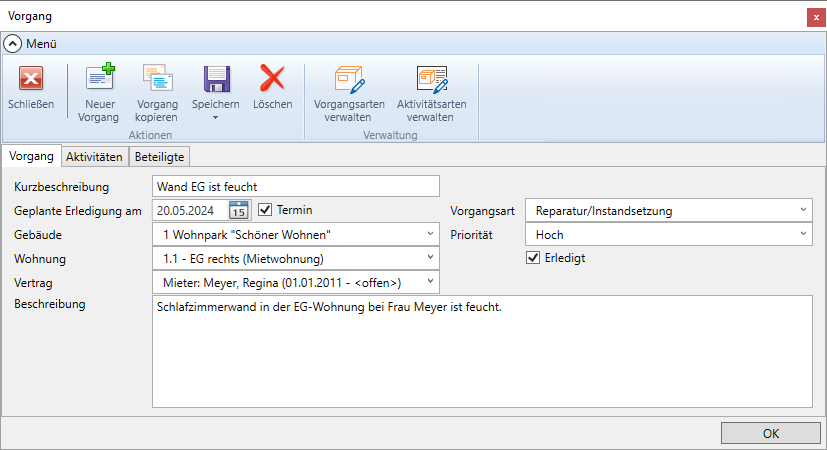Collapse the Menü ribbon with chevron
The width and height of the screenshot is (827, 450).
coord(12,44)
